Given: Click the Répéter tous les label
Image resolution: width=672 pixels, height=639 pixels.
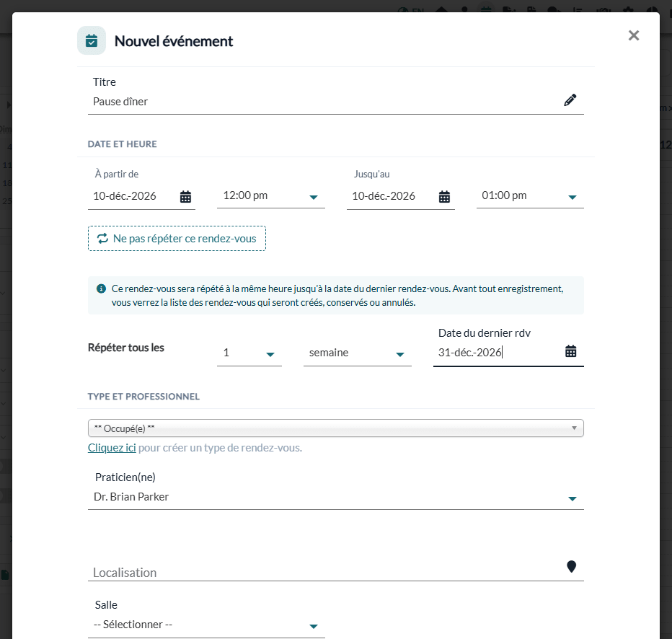Looking at the screenshot, I should click(126, 348).
